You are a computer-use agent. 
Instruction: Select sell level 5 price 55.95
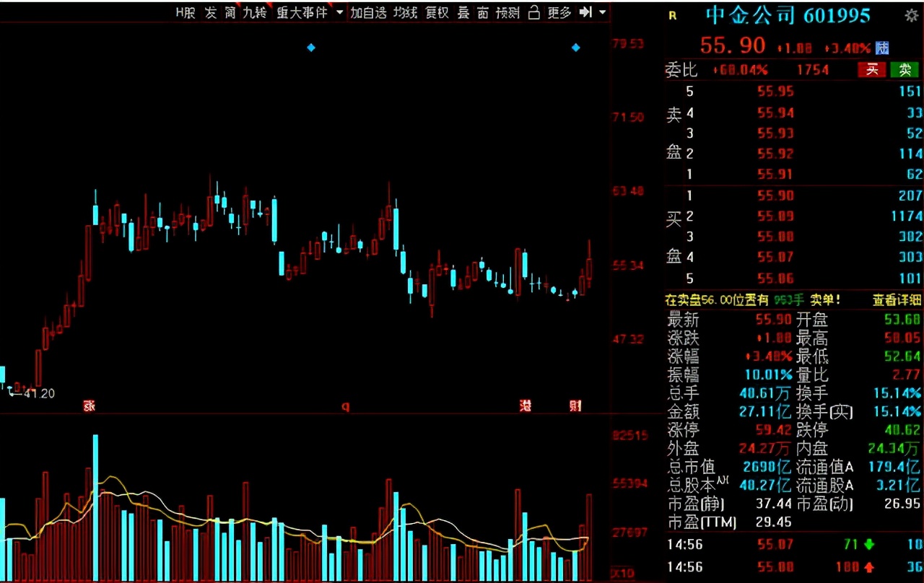[776, 92]
